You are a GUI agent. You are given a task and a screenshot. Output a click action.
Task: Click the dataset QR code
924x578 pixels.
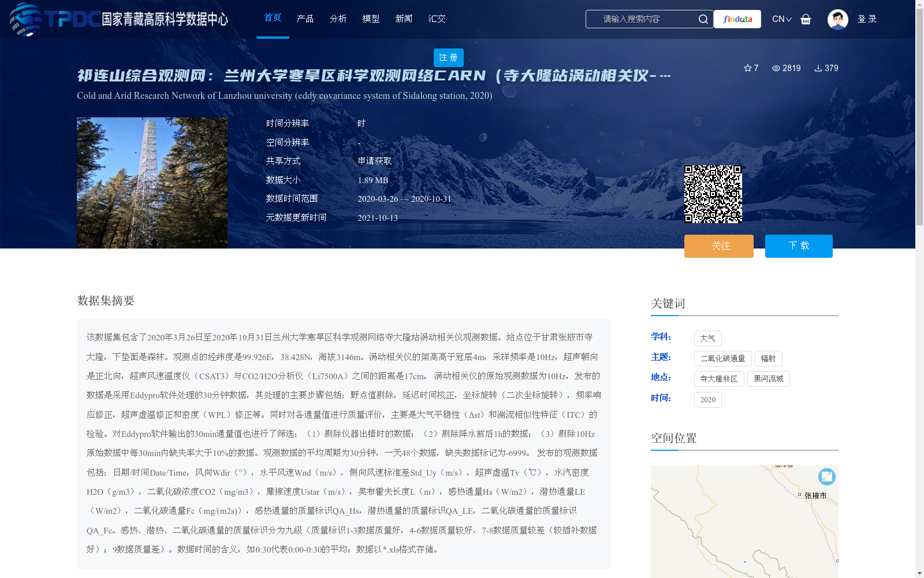coord(713,194)
